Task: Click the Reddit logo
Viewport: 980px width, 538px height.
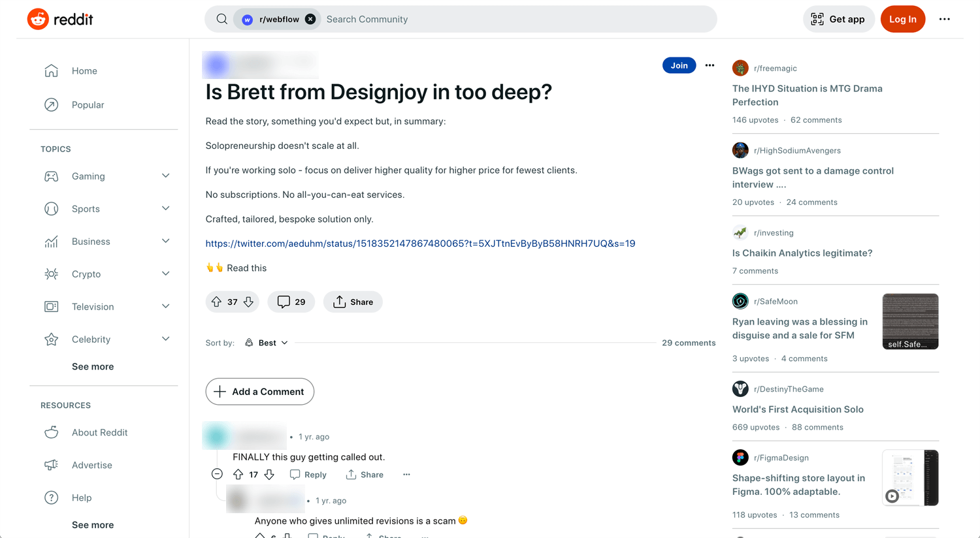Action: click(x=60, y=19)
